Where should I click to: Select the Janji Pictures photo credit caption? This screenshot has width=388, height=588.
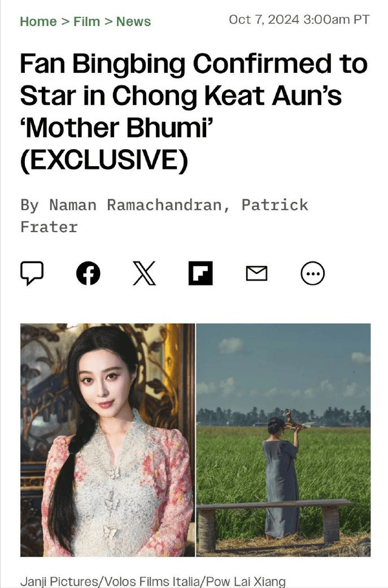153,581
